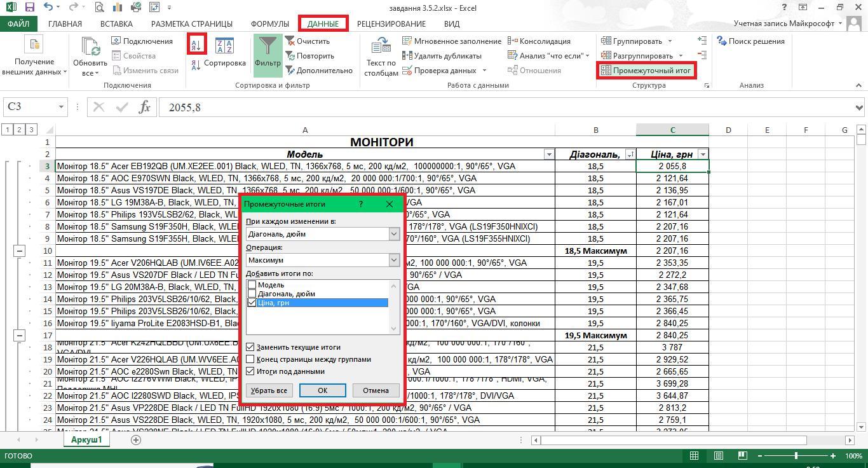Click Подключения connections command

(142, 41)
